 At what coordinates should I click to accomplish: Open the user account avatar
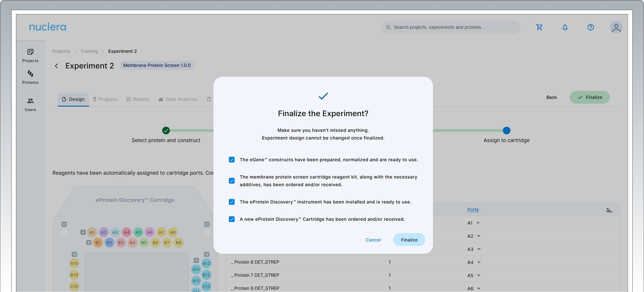[616, 27]
